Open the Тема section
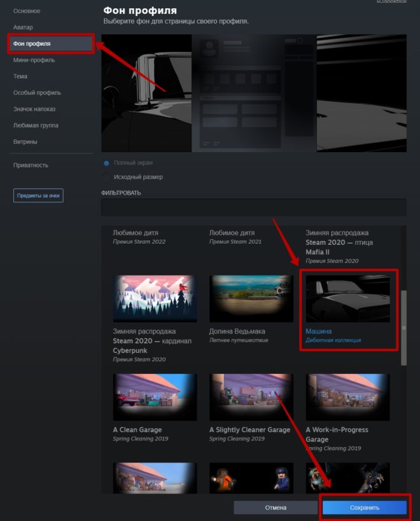The height and width of the screenshot is (521, 420). click(20, 76)
